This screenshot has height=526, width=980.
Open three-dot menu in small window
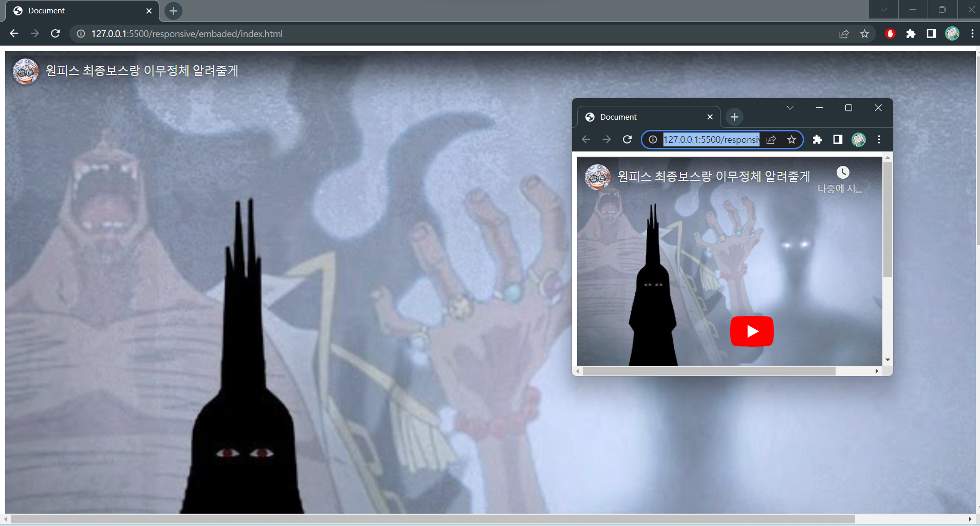coord(879,139)
